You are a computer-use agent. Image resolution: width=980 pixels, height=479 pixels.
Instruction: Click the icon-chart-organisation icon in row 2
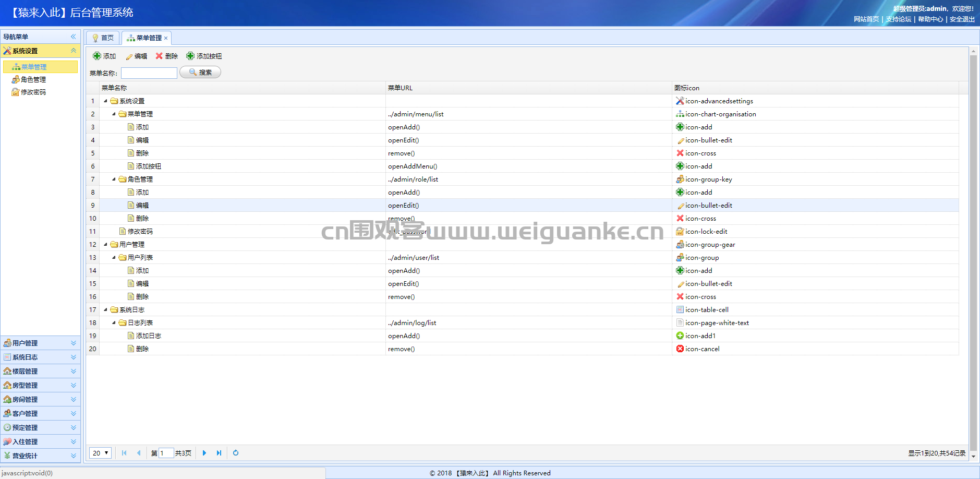click(680, 114)
